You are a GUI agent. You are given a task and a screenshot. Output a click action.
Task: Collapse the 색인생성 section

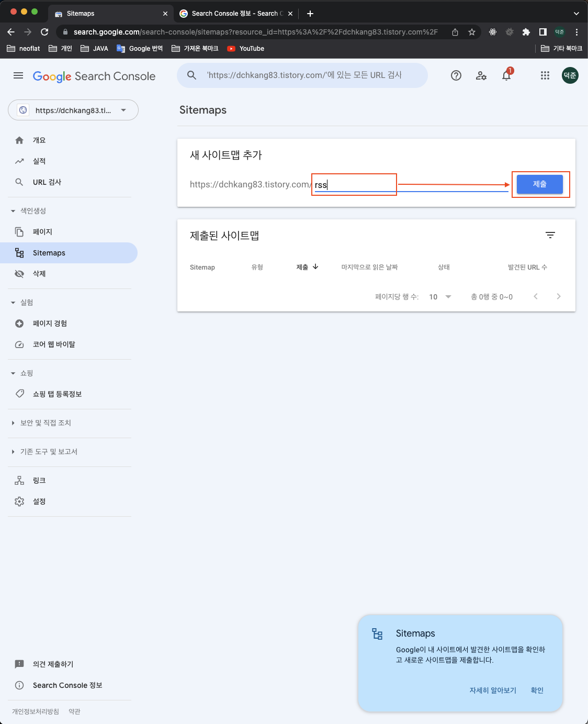point(28,210)
